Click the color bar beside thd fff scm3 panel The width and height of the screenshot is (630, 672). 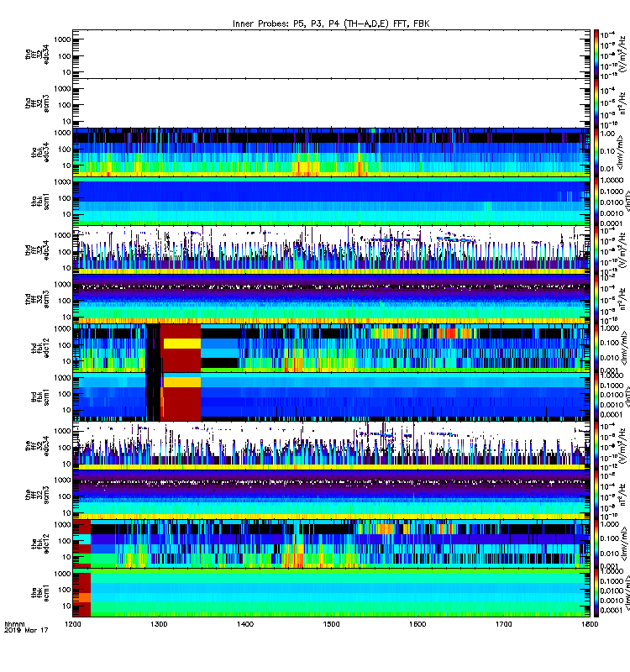pos(596,299)
